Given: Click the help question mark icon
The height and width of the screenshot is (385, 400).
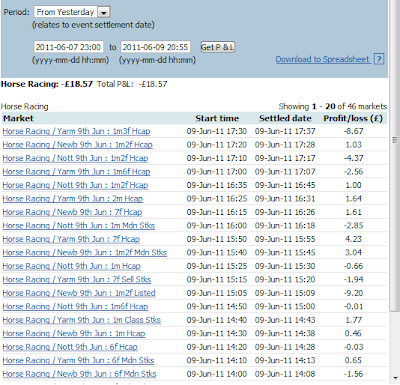Looking at the screenshot, I should 379,59.
